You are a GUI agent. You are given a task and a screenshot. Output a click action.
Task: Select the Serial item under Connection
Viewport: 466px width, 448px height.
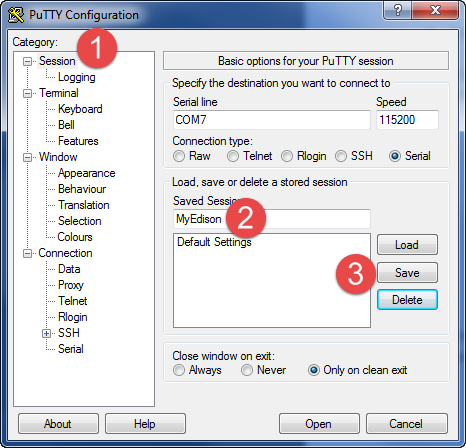(71, 349)
